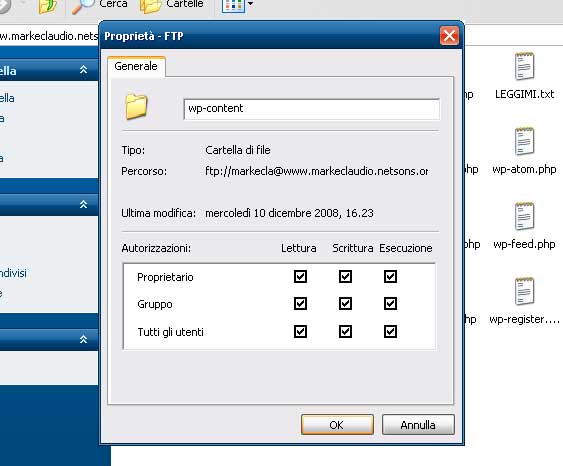Image resolution: width=563 pixels, height=466 pixels.
Task: Collapse the top sidebar panel chevron
Action: click(83, 70)
